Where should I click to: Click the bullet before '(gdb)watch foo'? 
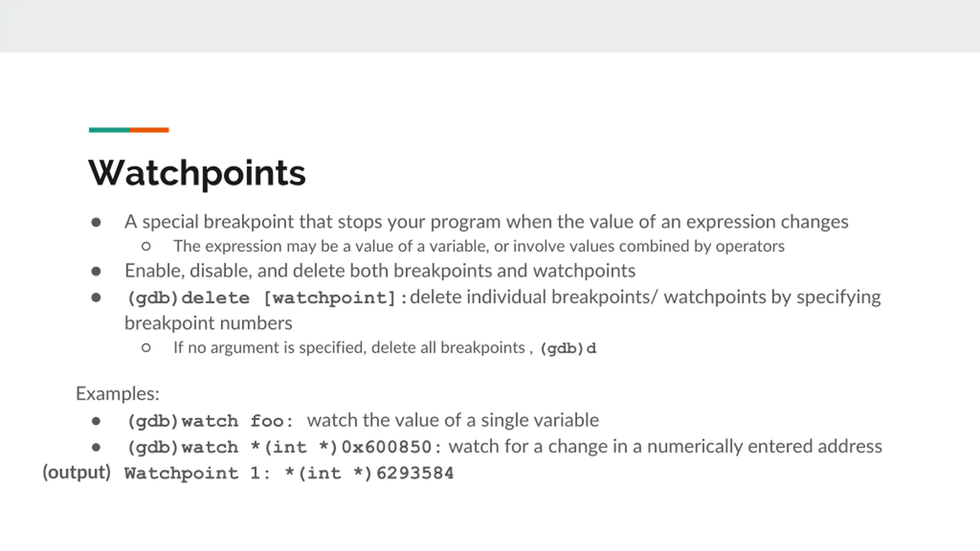96,421
